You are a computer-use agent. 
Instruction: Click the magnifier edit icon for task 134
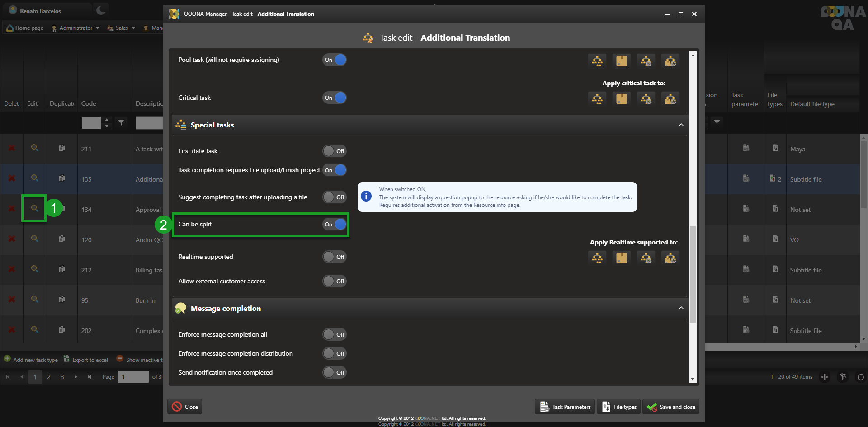pyautogui.click(x=34, y=208)
